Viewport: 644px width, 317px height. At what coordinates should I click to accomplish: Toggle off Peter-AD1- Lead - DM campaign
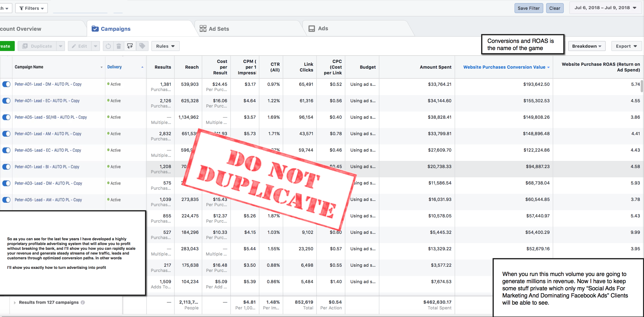pos(6,84)
